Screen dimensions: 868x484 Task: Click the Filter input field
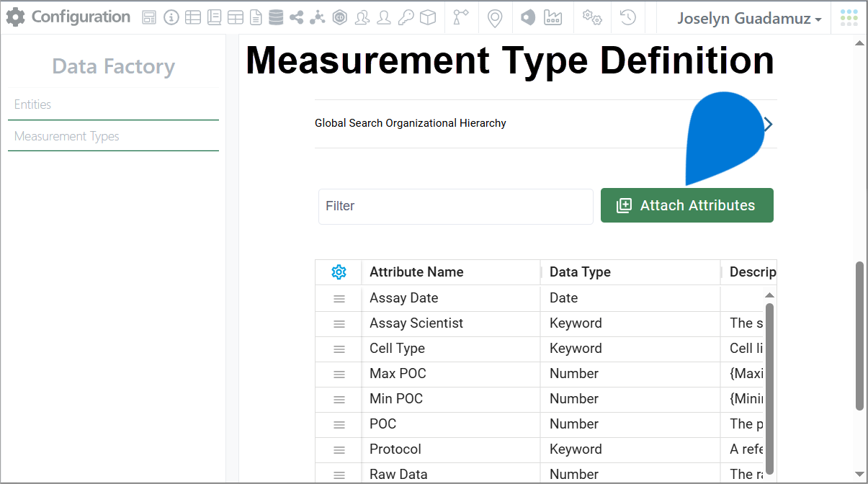point(456,206)
